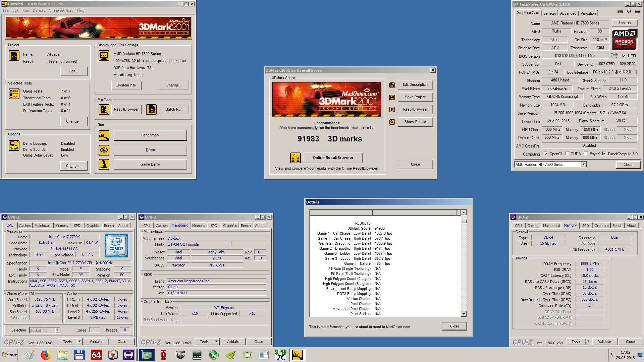Open the Bench tab in middle CPU-Z

(x=246, y=226)
